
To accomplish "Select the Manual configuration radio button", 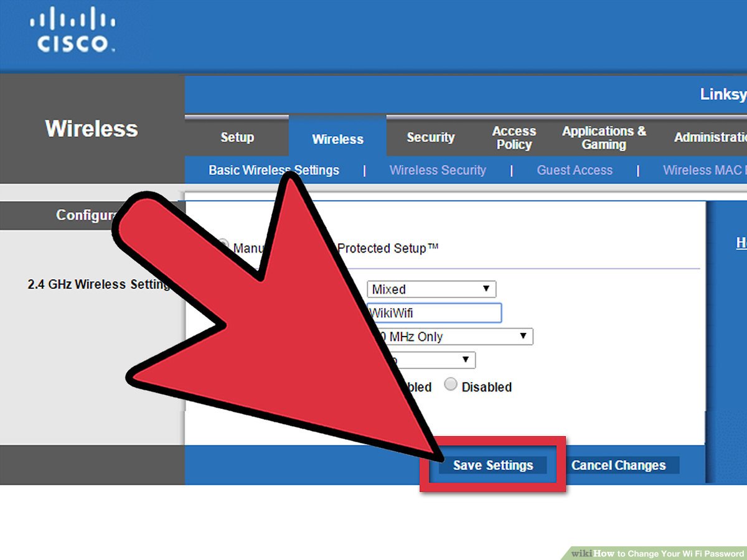I will click(x=223, y=246).
